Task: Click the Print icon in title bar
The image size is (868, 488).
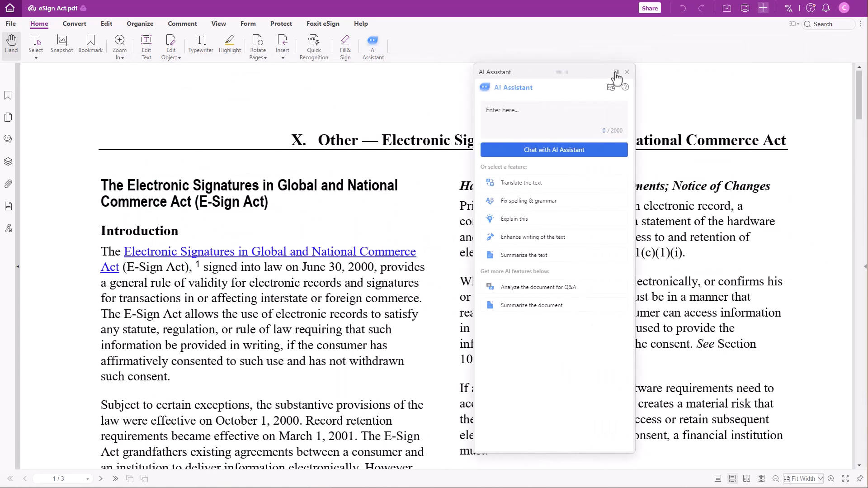Action: coord(745,8)
